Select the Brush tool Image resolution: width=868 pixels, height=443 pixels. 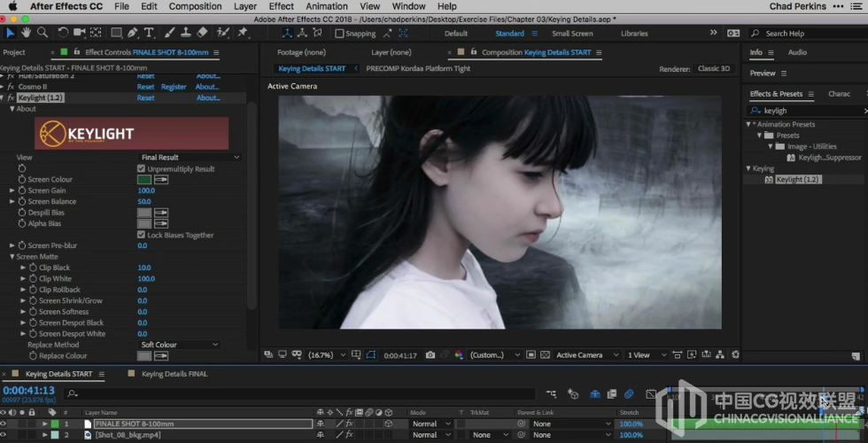pyautogui.click(x=170, y=33)
